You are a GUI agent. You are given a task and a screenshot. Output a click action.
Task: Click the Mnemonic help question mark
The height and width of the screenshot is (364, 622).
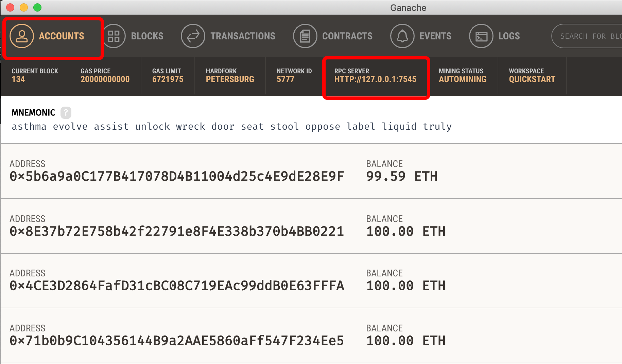coord(66,112)
